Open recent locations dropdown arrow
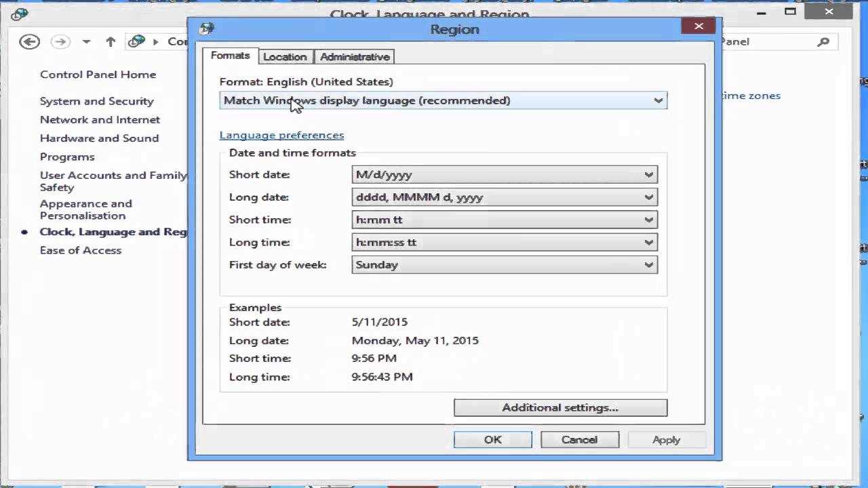This screenshot has height=488, width=868. tap(86, 42)
